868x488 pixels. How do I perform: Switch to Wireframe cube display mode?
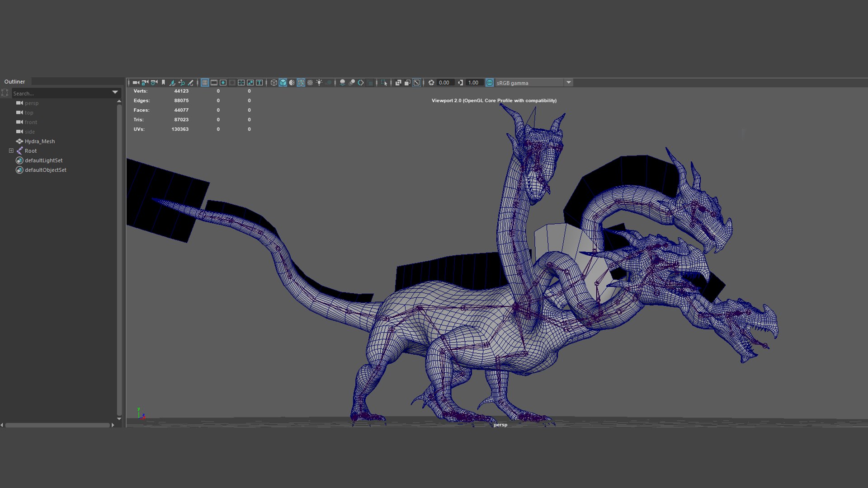(x=274, y=83)
